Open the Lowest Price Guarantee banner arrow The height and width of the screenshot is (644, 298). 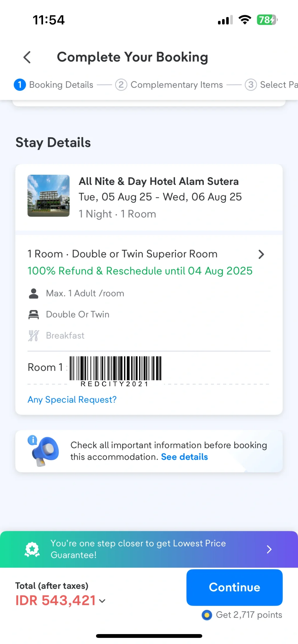point(269,549)
